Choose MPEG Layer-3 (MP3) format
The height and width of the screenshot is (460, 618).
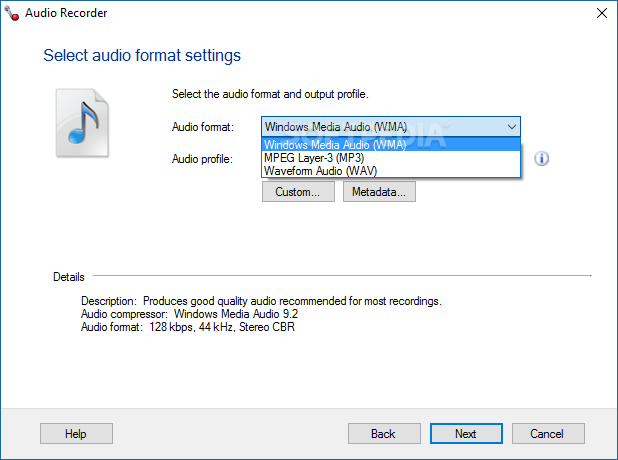point(391,158)
